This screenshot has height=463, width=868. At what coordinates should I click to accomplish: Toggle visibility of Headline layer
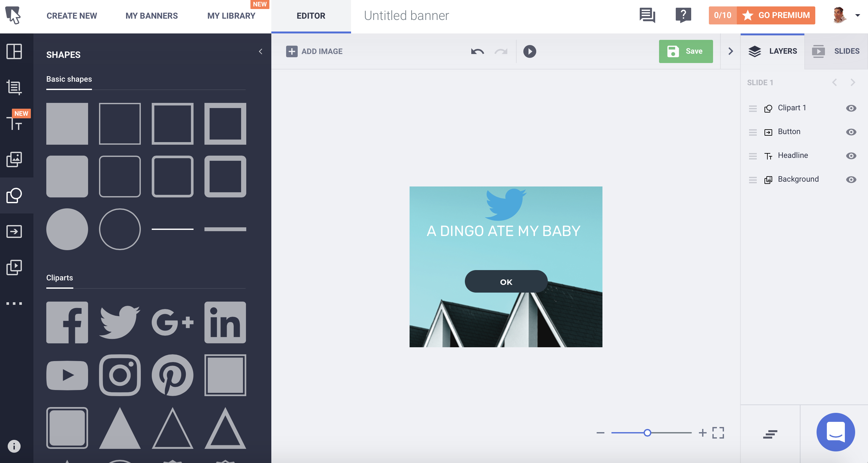point(851,156)
